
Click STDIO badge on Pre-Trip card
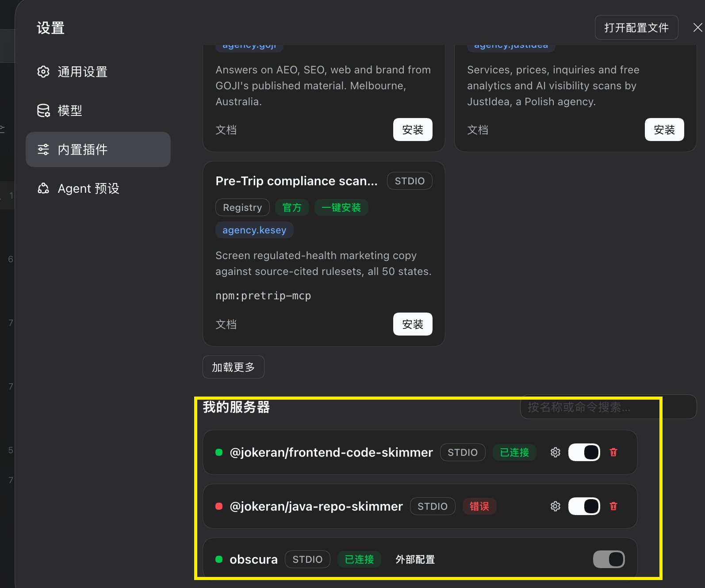pos(410,181)
